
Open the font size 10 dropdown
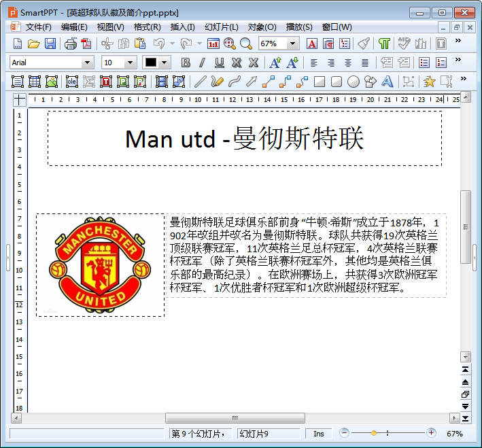[x=131, y=63]
